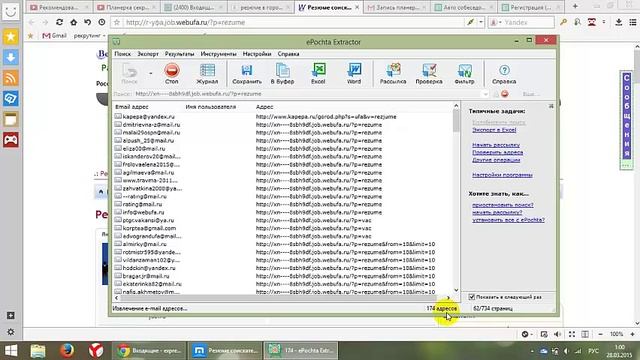Open the Другие операции link
This screenshot has height=360, width=640.
(x=496, y=160)
